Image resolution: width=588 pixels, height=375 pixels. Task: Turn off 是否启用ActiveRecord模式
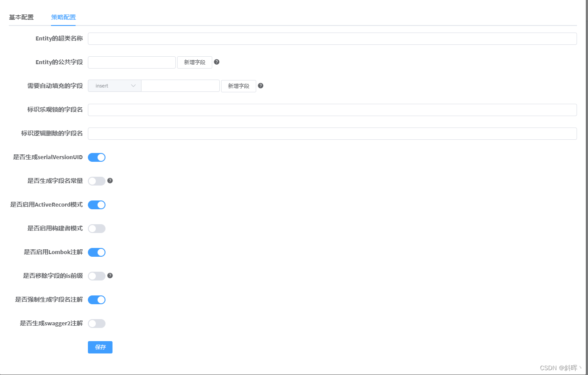pos(96,204)
